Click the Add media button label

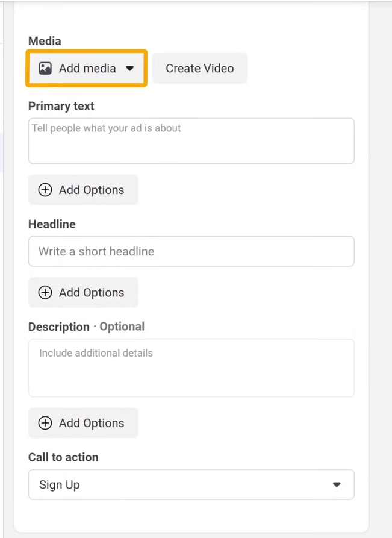87,68
